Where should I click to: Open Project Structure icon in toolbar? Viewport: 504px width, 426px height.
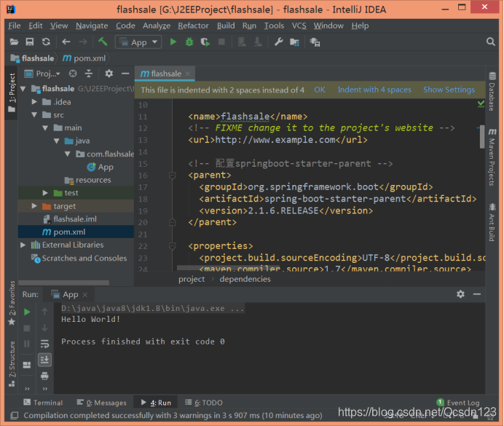(x=294, y=42)
